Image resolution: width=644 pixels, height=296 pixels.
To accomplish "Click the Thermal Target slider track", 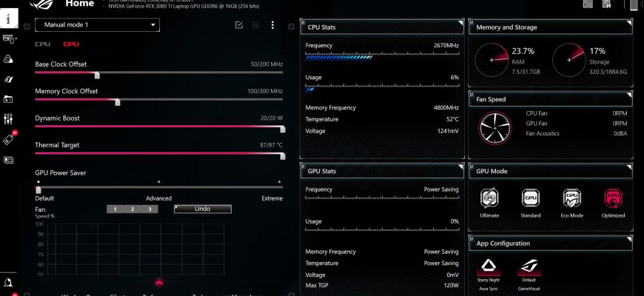I will 158,155.
